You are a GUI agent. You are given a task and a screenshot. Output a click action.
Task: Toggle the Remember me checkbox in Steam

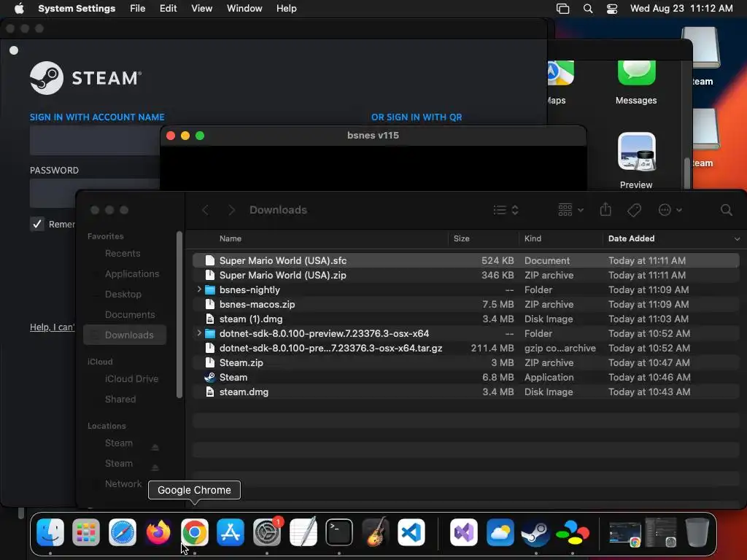click(37, 224)
